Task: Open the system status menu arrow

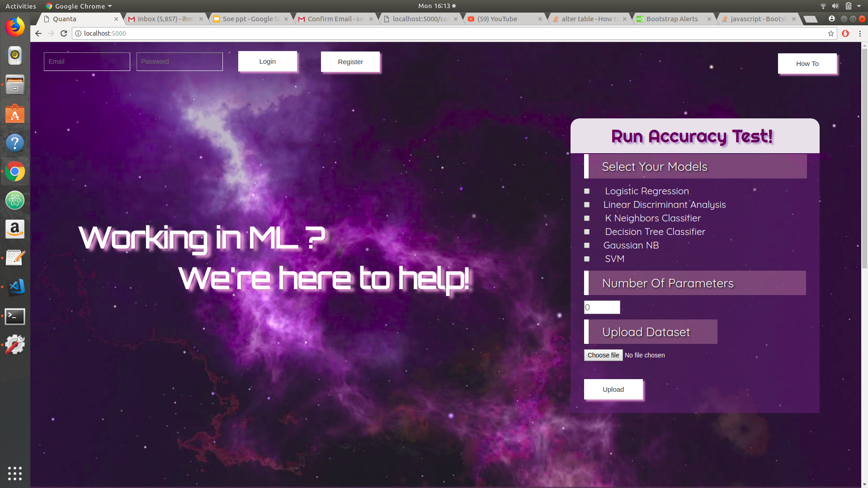Action: point(859,6)
